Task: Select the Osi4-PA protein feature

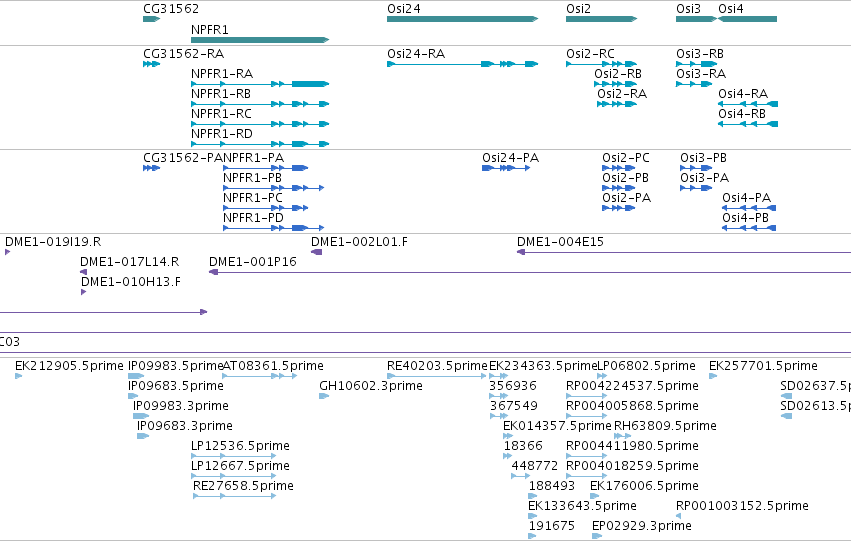Action: 749,208
